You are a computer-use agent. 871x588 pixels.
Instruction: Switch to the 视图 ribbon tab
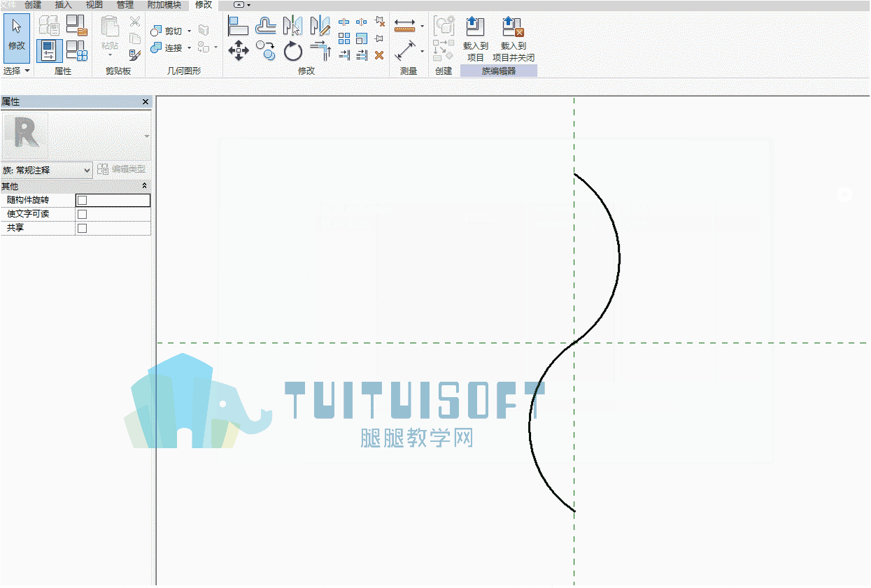(x=94, y=5)
